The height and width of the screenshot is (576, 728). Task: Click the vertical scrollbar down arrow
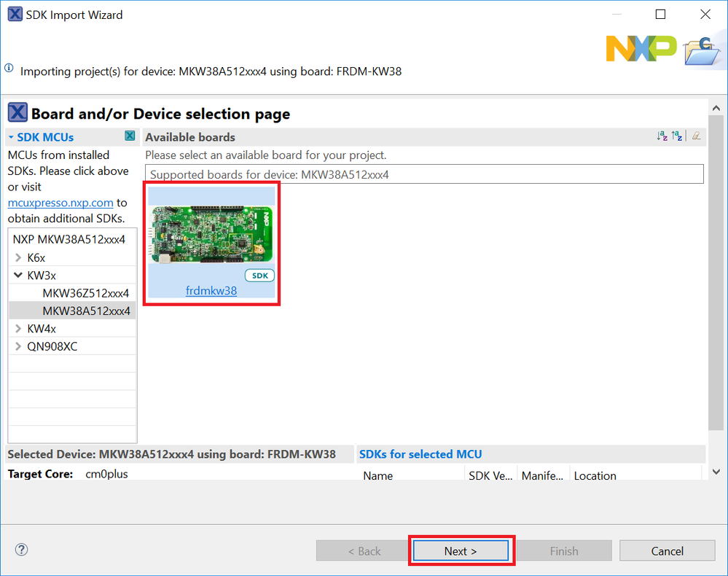pyautogui.click(x=716, y=472)
